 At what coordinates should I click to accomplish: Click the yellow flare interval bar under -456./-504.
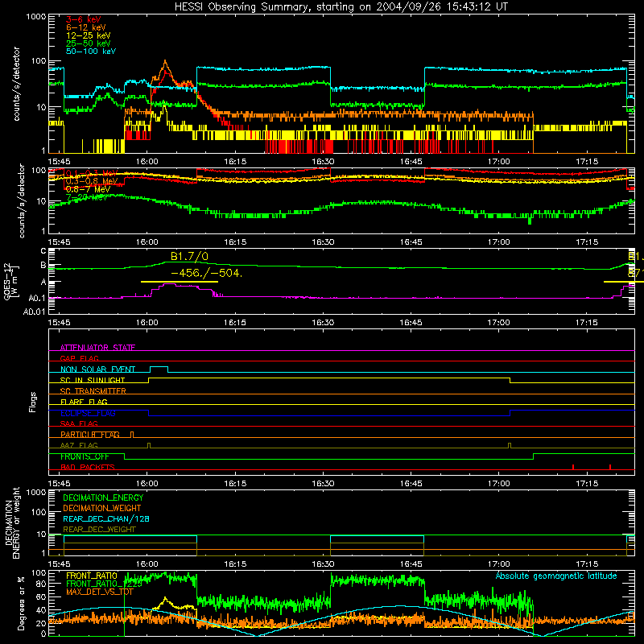(x=180, y=282)
